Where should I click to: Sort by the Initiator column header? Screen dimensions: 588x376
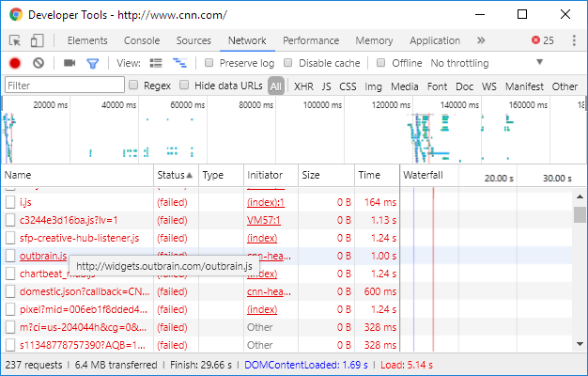click(x=271, y=175)
